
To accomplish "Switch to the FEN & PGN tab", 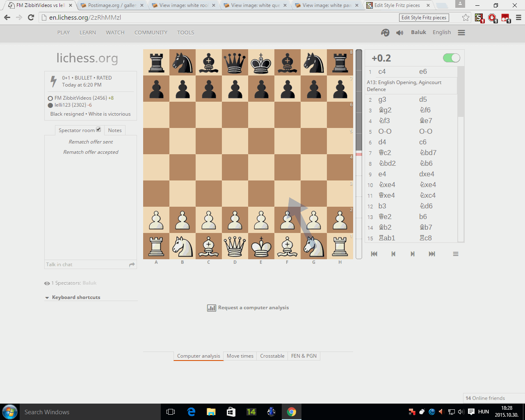I will pyautogui.click(x=304, y=356).
